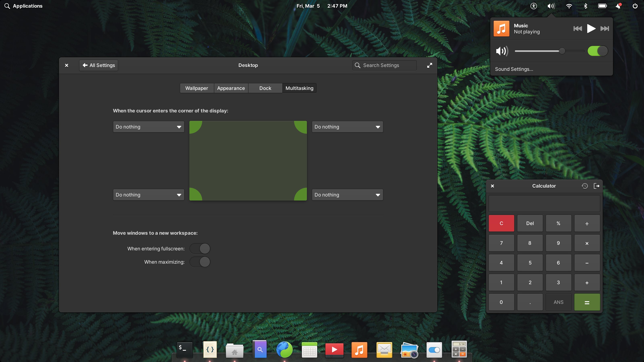Launch Terminal from the dock
This screenshot has width=644, height=362.
click(x=185, y=350)
